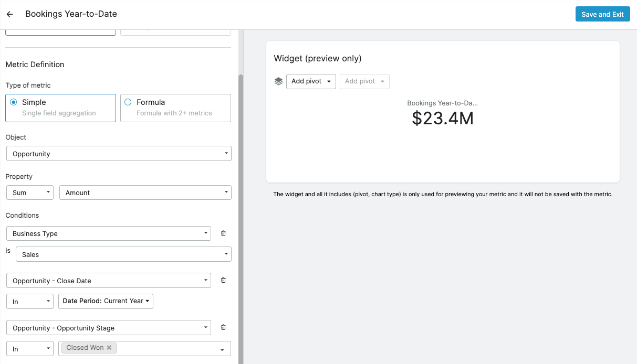Viewport: 637px width, 364px height.
Task: Click the Bookings Year-to-Date page title
Action: pyautogui.click(x=71, y=14)
